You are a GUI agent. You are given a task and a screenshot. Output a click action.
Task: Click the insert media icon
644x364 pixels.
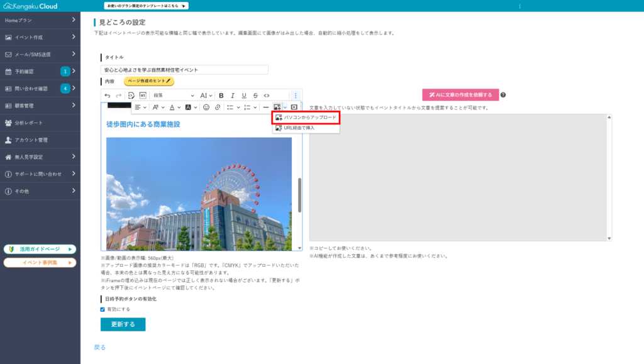click(294, 108)
